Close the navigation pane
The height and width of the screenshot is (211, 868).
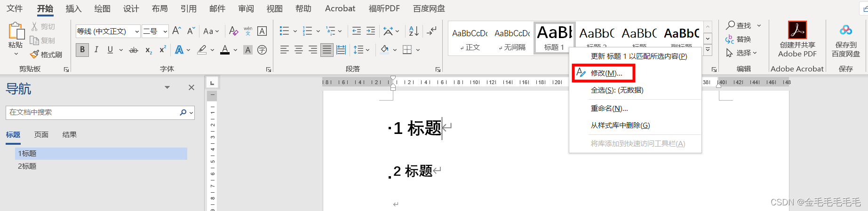[191, 87]
